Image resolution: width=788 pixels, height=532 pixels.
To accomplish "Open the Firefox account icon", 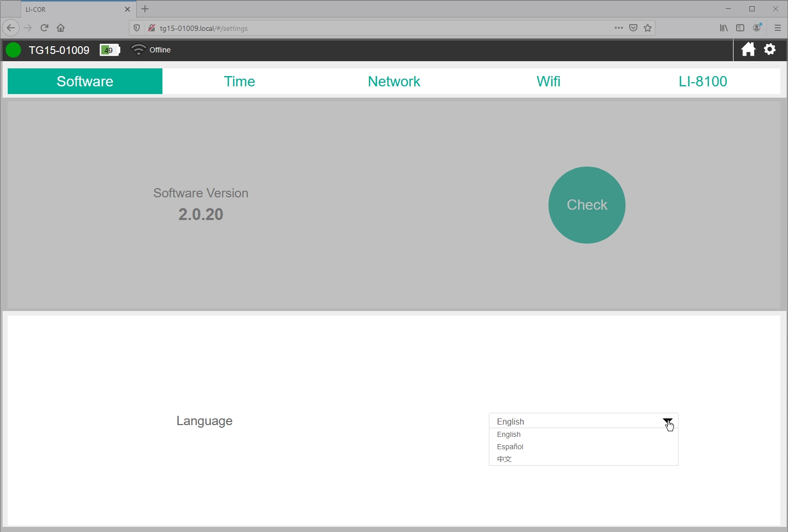I will tap(757, 28).
